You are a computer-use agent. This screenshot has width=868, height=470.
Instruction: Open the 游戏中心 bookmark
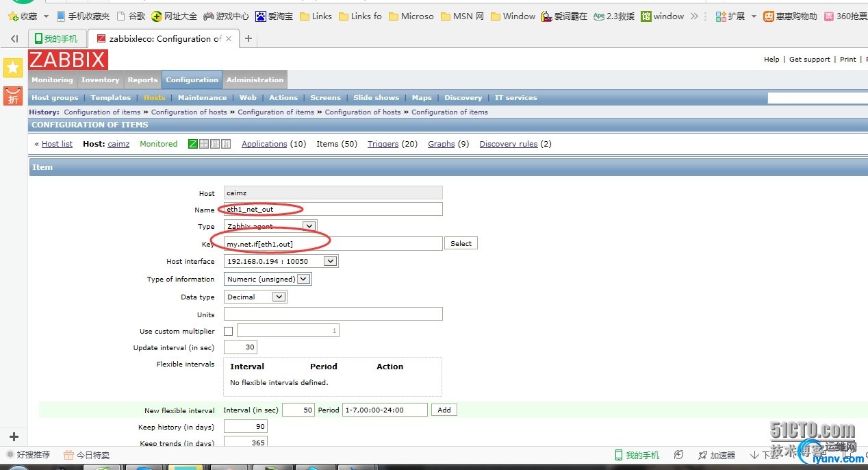tap(227, 16)
